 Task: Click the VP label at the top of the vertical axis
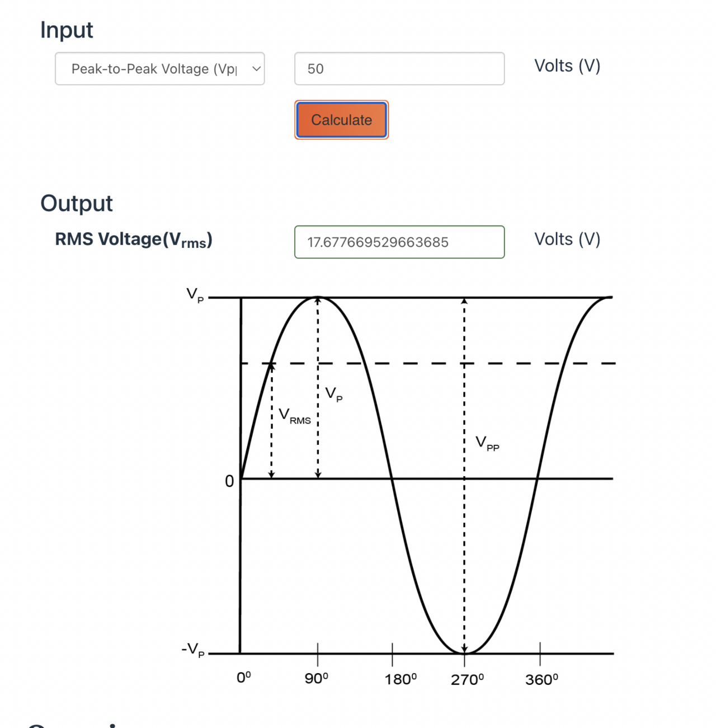(x=195, y=295)
